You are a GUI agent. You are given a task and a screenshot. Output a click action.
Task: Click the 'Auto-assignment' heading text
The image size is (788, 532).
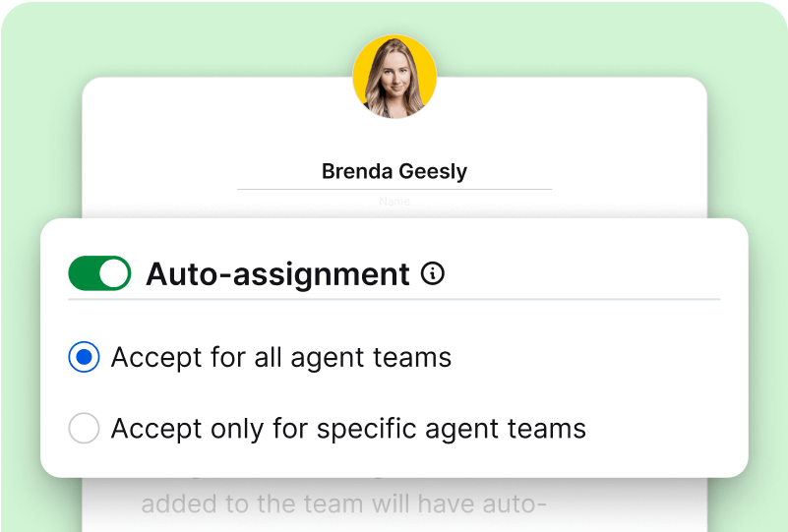277,274
